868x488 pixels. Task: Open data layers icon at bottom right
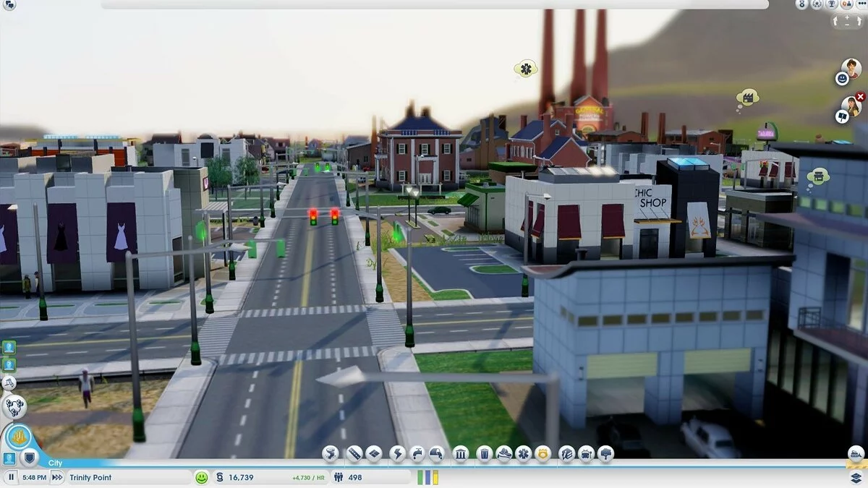point(856,477)
